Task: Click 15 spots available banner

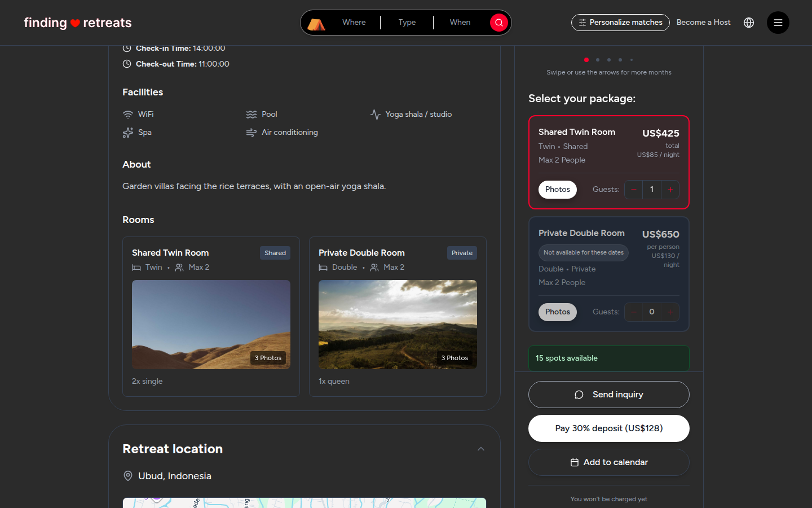Action: coord(609,358)
